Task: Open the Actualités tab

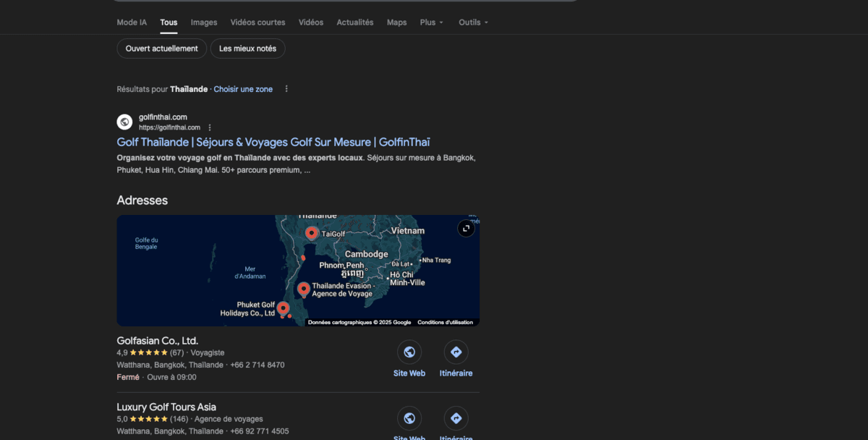Action: (355, 22)
